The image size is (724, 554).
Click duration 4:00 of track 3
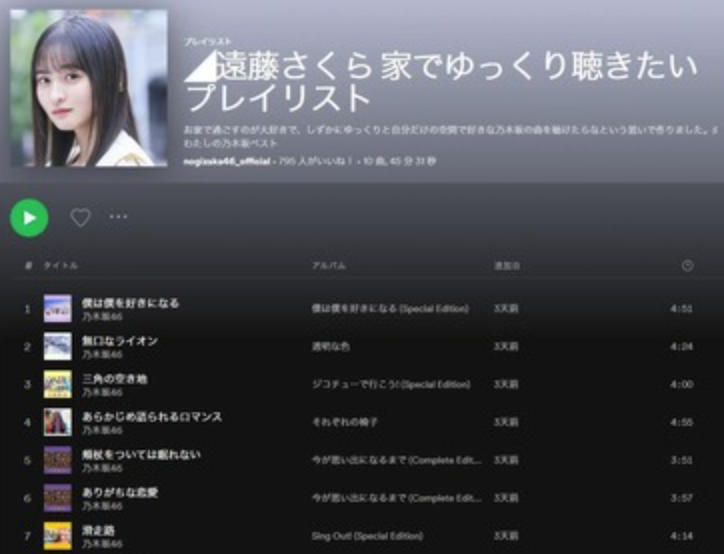[x=682, y=384]
